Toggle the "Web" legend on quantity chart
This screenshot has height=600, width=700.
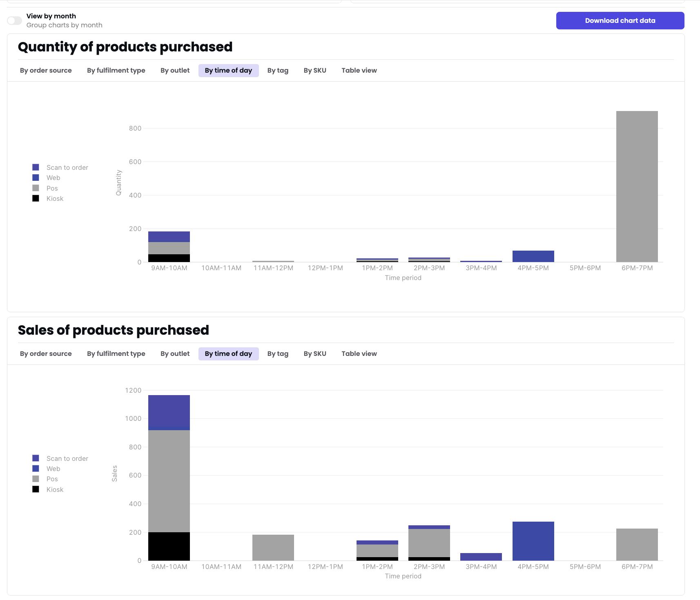click(36, 178)
